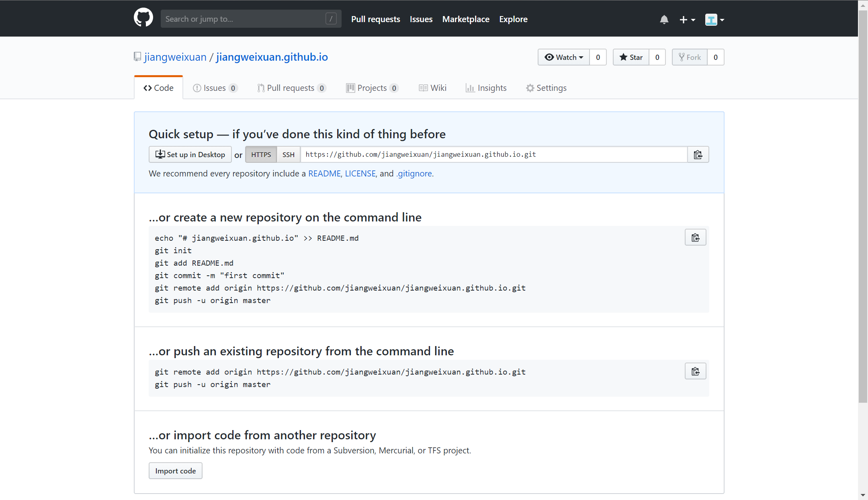Click the Set up in Desktop button
Image resolution: width=868 pixels, height=500 pixels.
[190, 155]
